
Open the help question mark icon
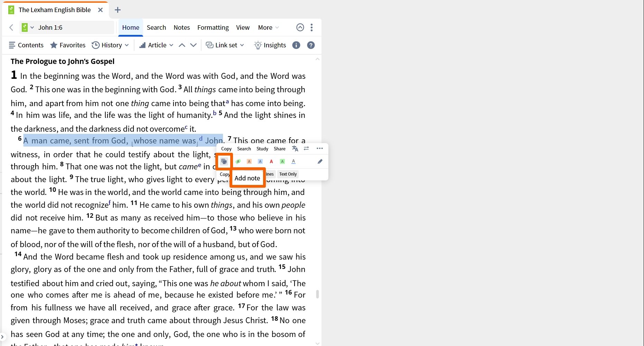point(311,45)
